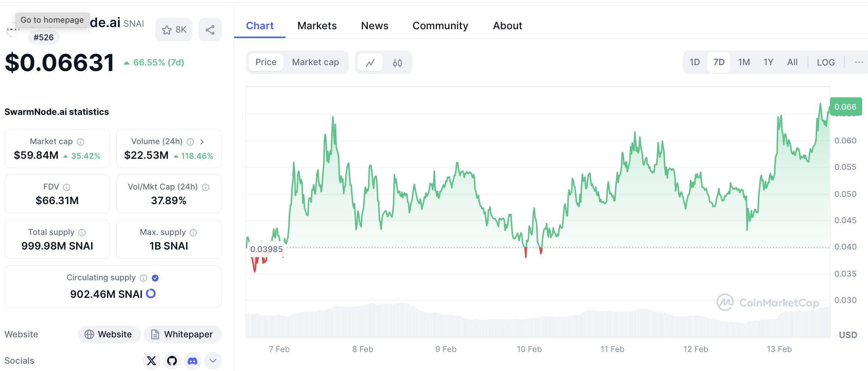Open the GitHub social link
This screenshot has height=371, width=868.
172,361
